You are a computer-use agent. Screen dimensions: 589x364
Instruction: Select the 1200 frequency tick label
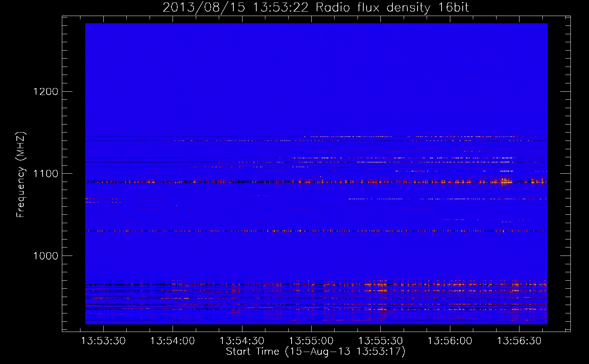pyautogui.click(x=46, y=91)
